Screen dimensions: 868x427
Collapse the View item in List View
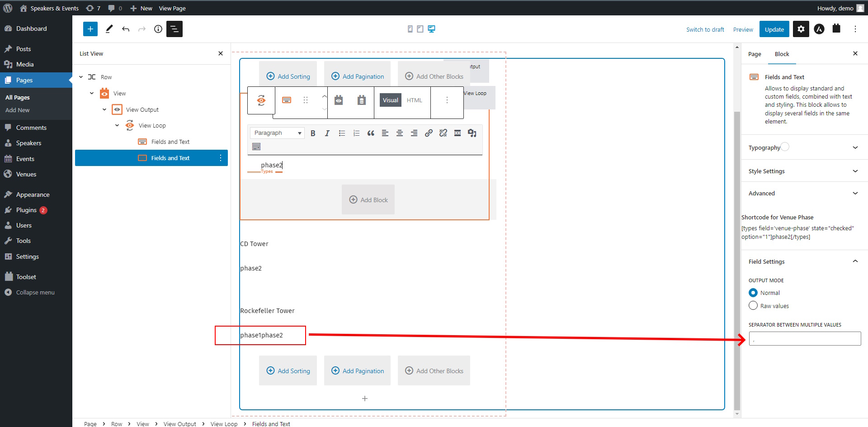point(92,93)
